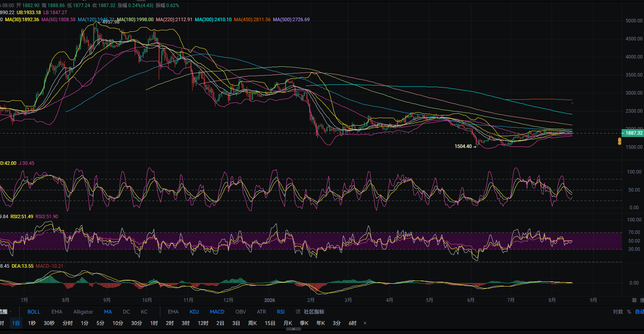Enable 对数 logarithmic price scale
This screenshot has height=334, width=644.
(618, 312)
